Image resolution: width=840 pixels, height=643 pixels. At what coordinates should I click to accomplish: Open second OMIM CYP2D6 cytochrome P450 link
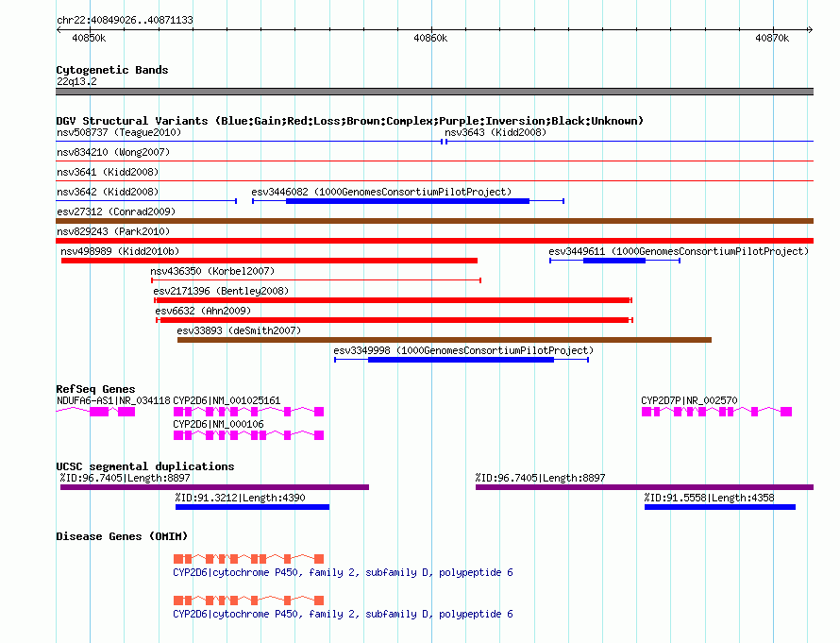pyautogui.click(x=343, y=614)
